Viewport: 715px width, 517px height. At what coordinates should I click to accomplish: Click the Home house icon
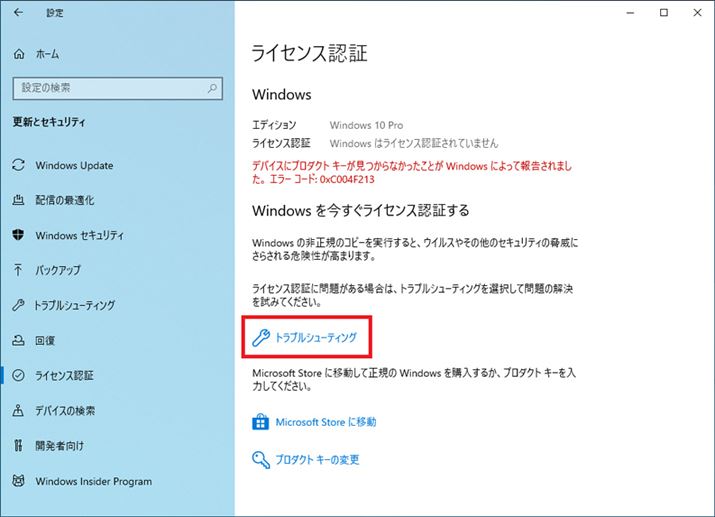pos(19,54)
